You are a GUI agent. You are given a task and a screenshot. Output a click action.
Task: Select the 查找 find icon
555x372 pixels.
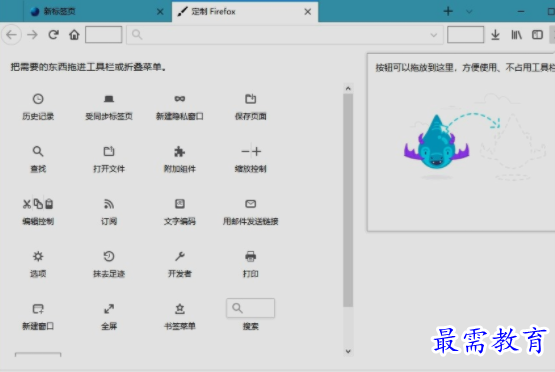pyautogui.click(x=38, y=151)
